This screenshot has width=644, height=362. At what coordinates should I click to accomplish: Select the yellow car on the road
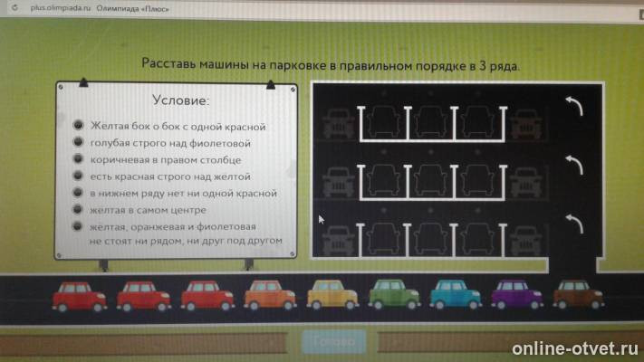(332, 295)
